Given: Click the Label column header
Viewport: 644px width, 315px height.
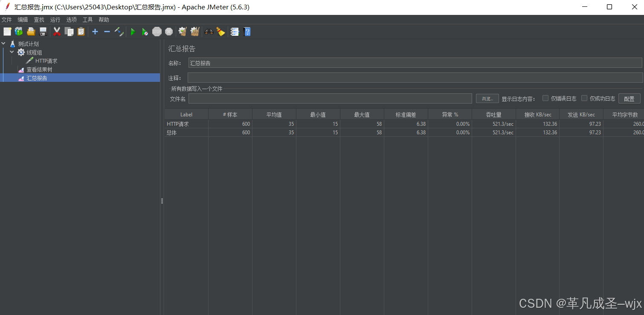Looking at the screenshot, I should (186, 114).
